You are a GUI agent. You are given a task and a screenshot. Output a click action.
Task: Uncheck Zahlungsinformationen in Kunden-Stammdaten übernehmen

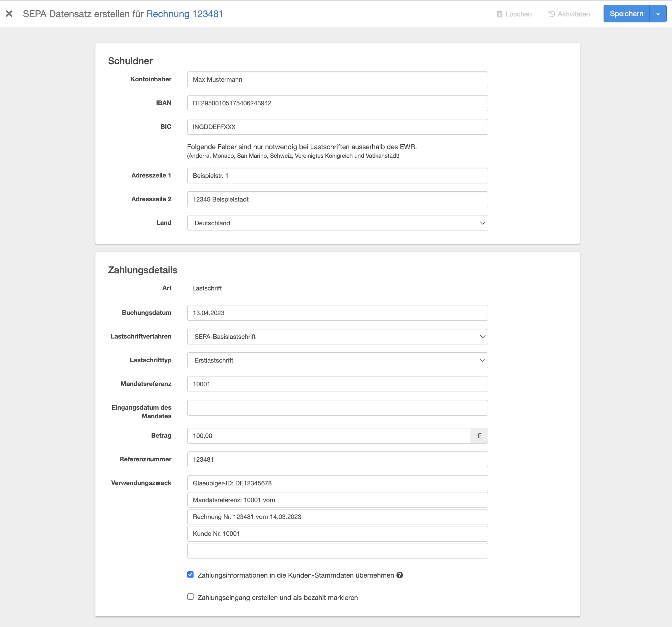click(191, 575)
